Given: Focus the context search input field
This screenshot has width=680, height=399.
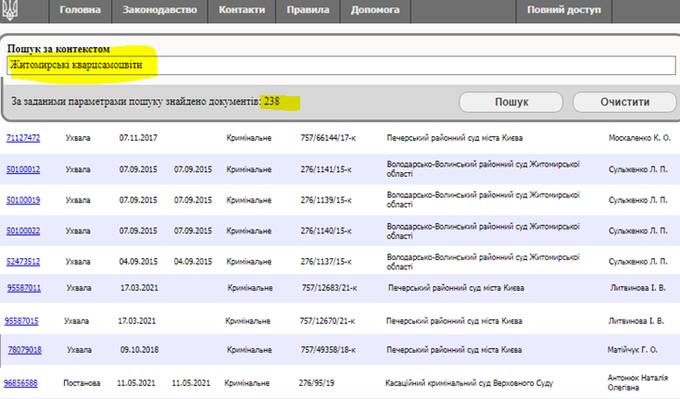Looking at the screenshot, I should 341,65.
